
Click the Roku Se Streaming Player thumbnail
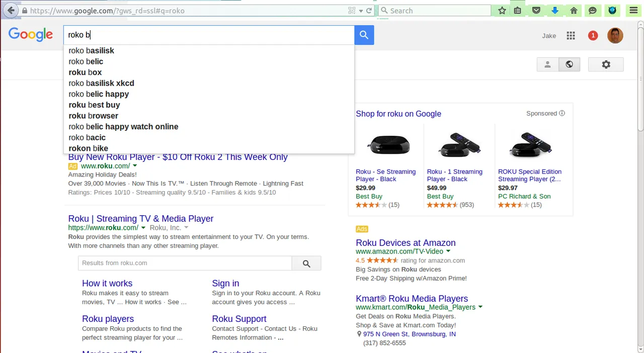[x=388, y=145]
